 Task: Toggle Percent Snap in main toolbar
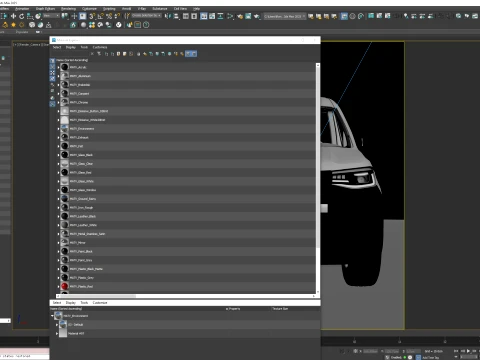pyautogui.click(x=109, y=16)
